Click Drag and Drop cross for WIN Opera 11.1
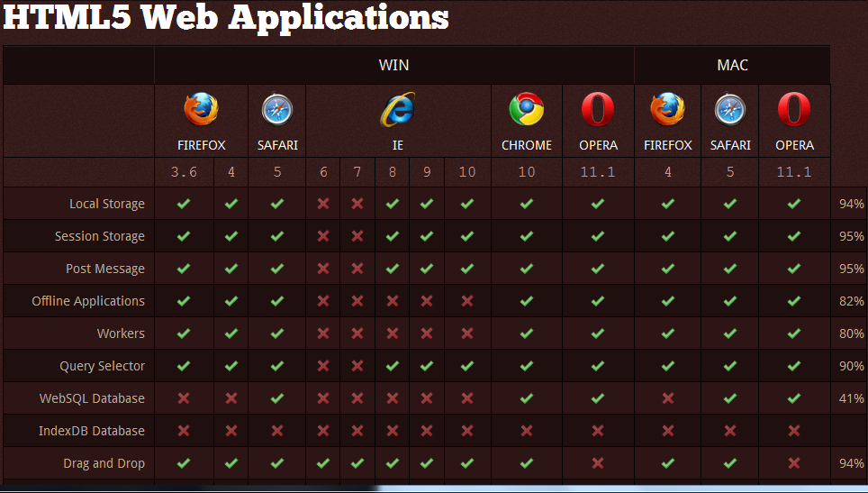Screen dimensions: 868x493 point(598,463)
